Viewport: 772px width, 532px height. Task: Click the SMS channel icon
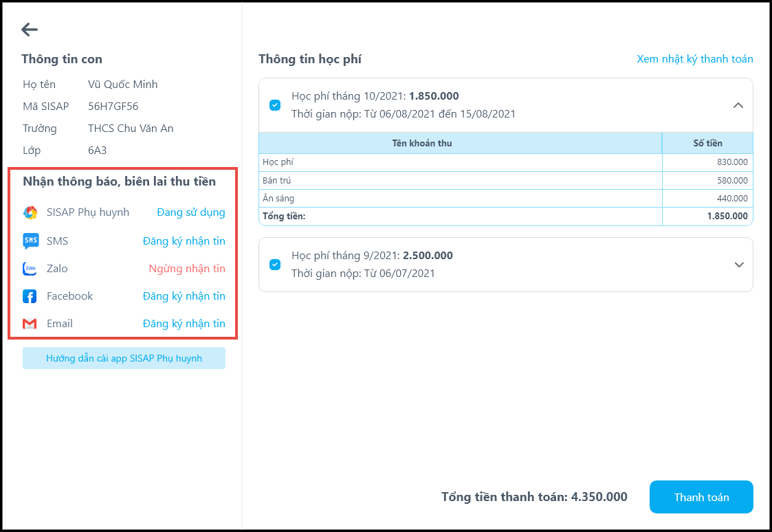(30, 241)
